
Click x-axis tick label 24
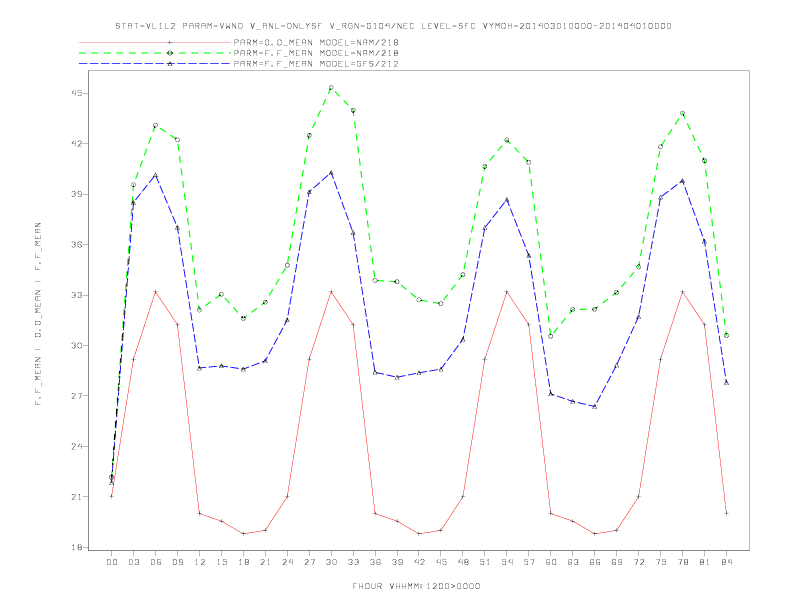pyautogui.click(x=287, y=562)
